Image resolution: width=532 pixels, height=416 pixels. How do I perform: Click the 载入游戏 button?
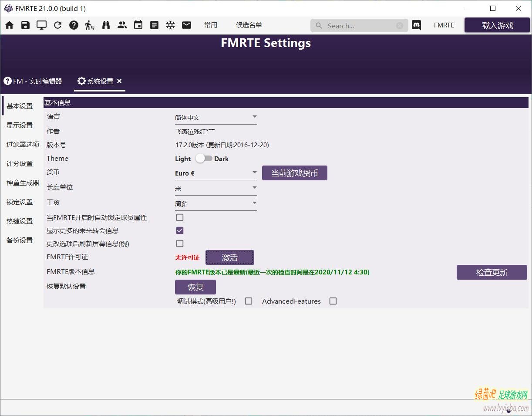click(497, 25)
